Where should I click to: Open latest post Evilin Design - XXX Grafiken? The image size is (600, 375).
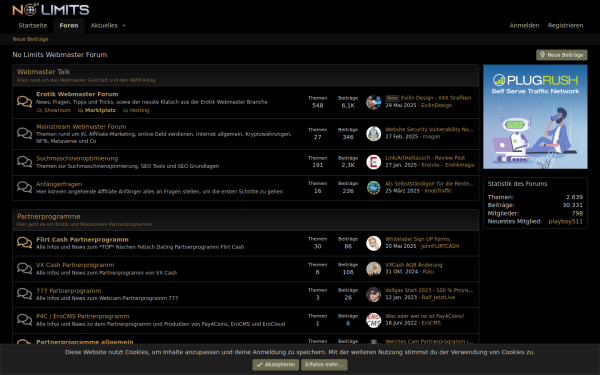[x=436, y=98]
